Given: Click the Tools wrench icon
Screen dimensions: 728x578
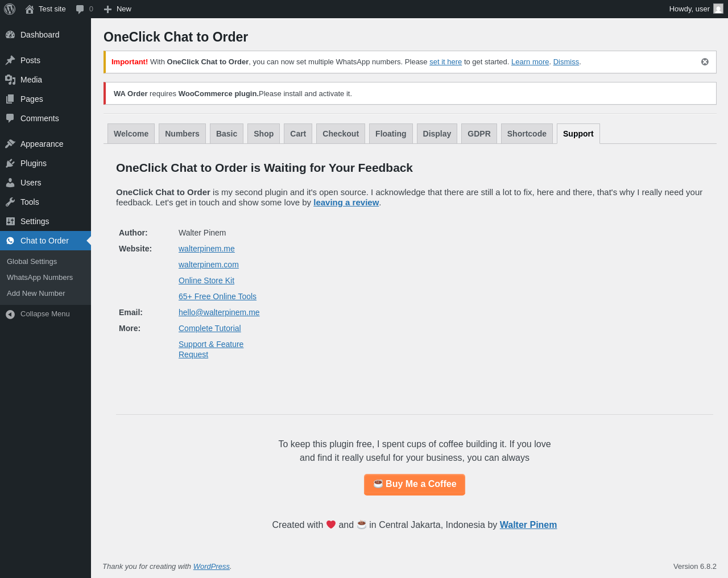Looking at the screenshot, I should [x=10, y=202].
